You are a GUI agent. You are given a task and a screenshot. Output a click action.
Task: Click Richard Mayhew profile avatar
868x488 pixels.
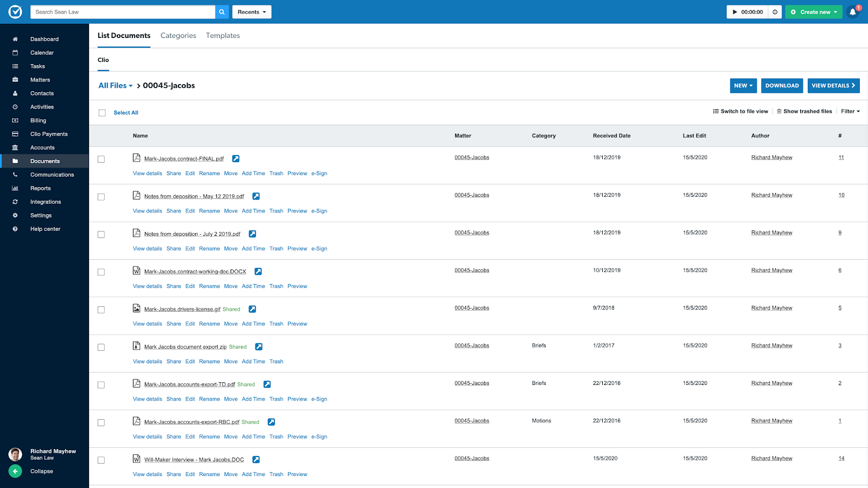15,454
